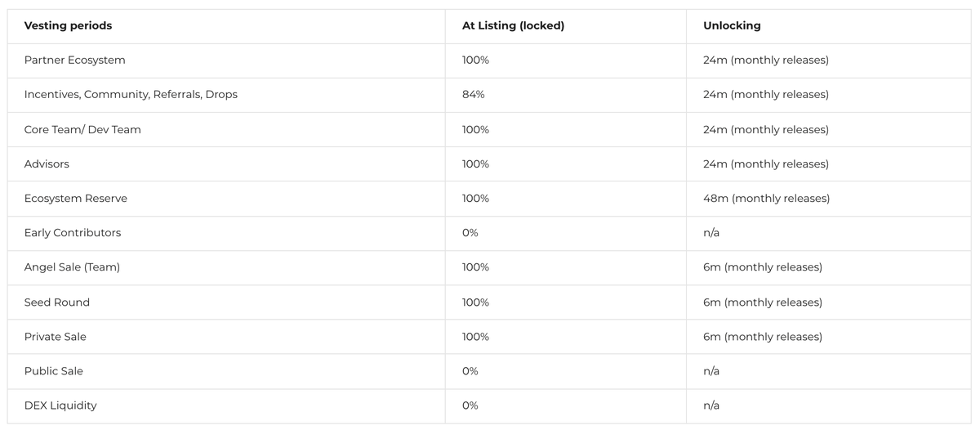Select the Partner Ecosystem row label
This screenshot has width=980, height=430.
[74, 60]
